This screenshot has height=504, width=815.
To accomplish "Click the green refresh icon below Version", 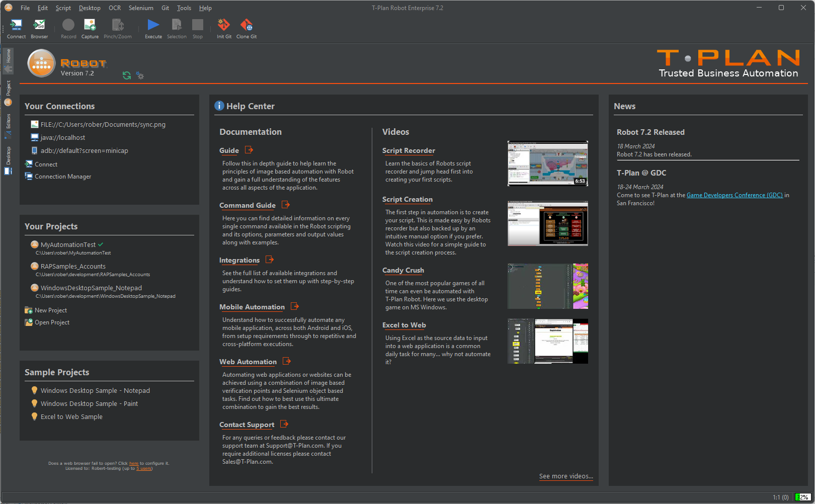I will [127, 75].
